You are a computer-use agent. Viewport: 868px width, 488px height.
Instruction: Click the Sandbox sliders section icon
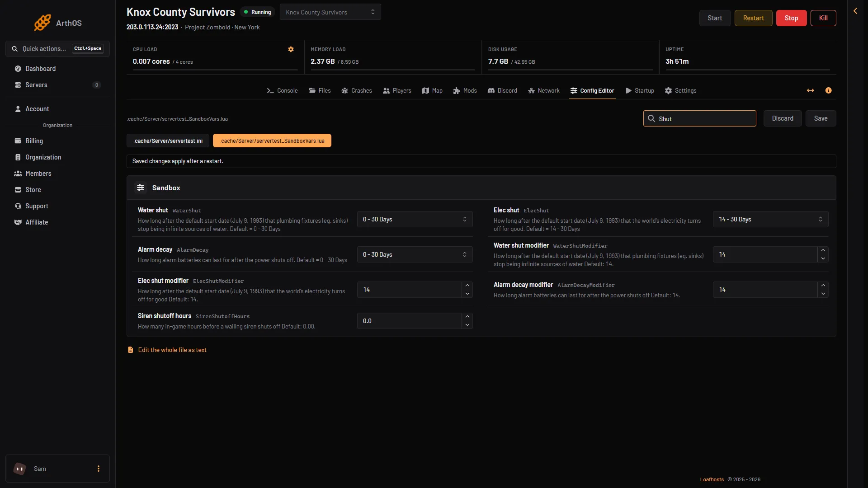click(141, 188)
